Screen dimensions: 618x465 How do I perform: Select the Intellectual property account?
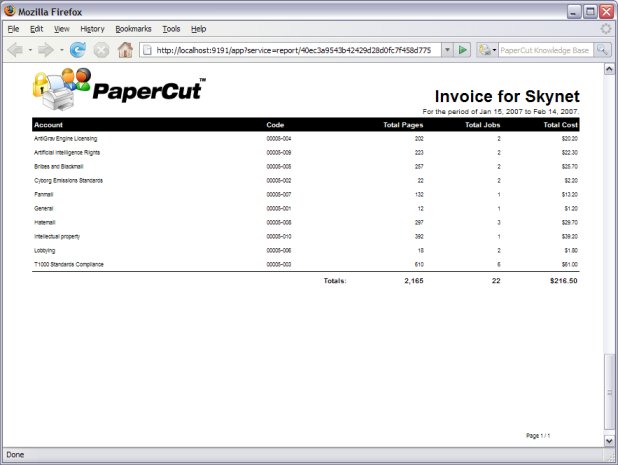click(x=57, y=236)
